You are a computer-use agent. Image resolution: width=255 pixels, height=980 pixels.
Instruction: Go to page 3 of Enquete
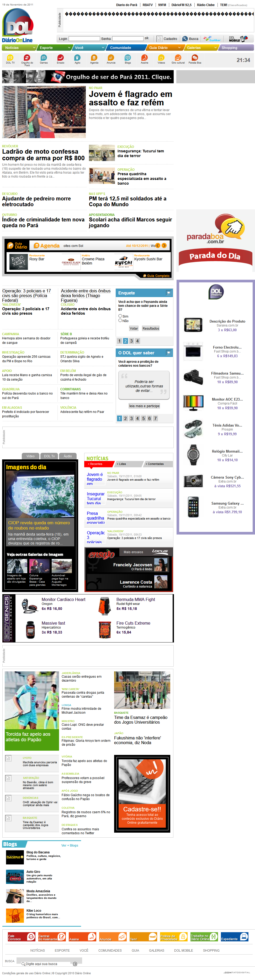click(131, 341)
